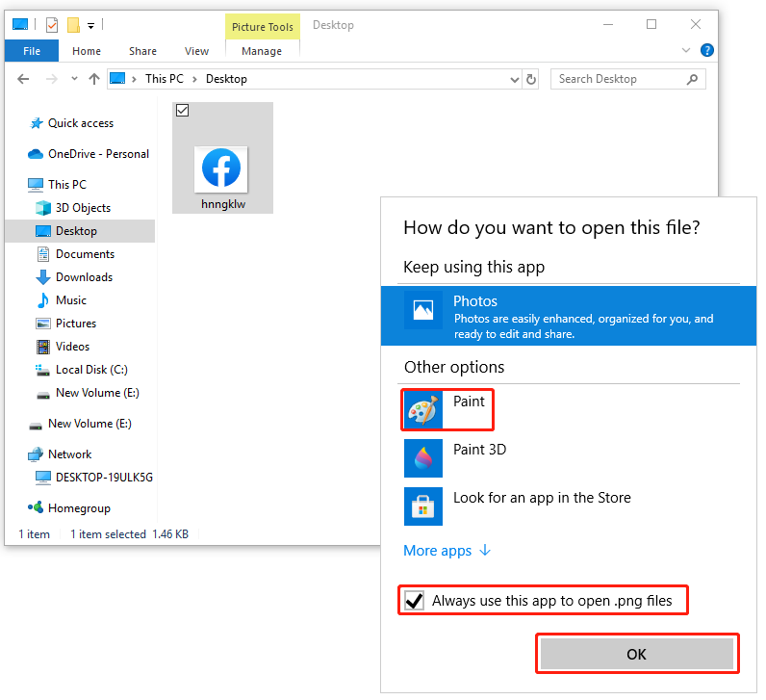
Task: Switch to the Share ribbon tab
Action: pyautogui.click(x=142, y=51)
